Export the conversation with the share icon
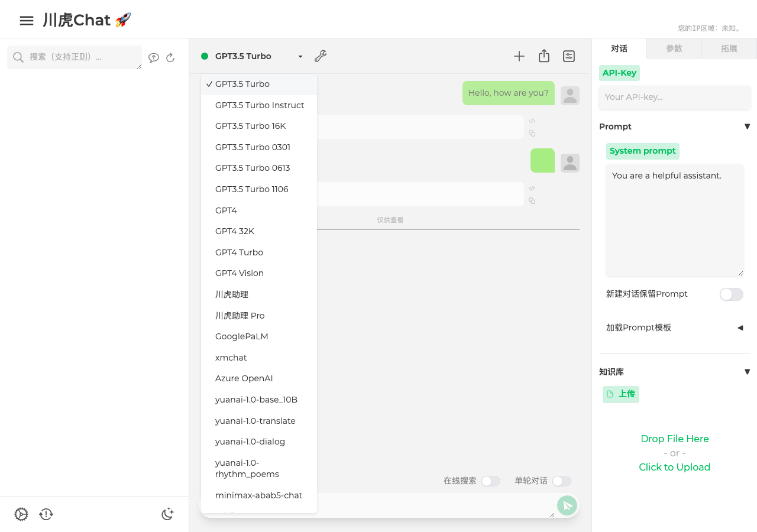757x532 pixels. tap(544, 56)
